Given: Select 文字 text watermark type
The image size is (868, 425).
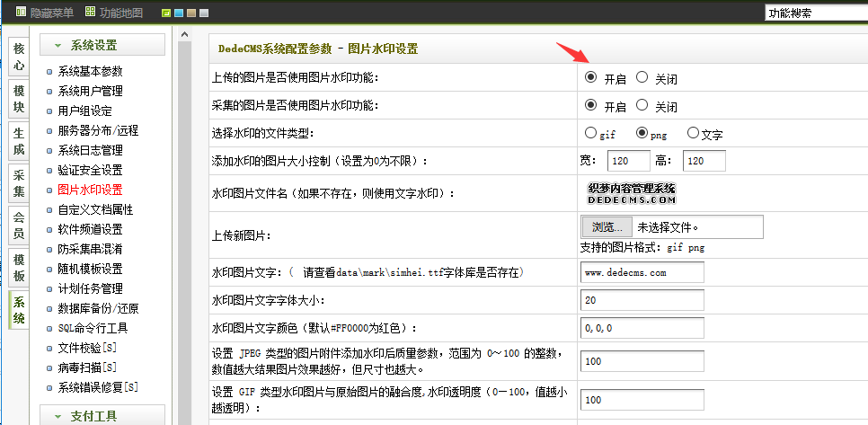Looking at the screenshot, I should [x=693, y=133].
